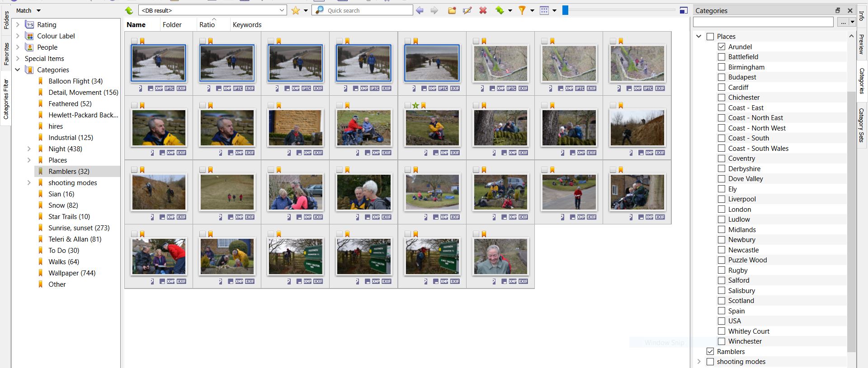Open the Favorites side tab
868x368 pixels.
pos(6,54)
